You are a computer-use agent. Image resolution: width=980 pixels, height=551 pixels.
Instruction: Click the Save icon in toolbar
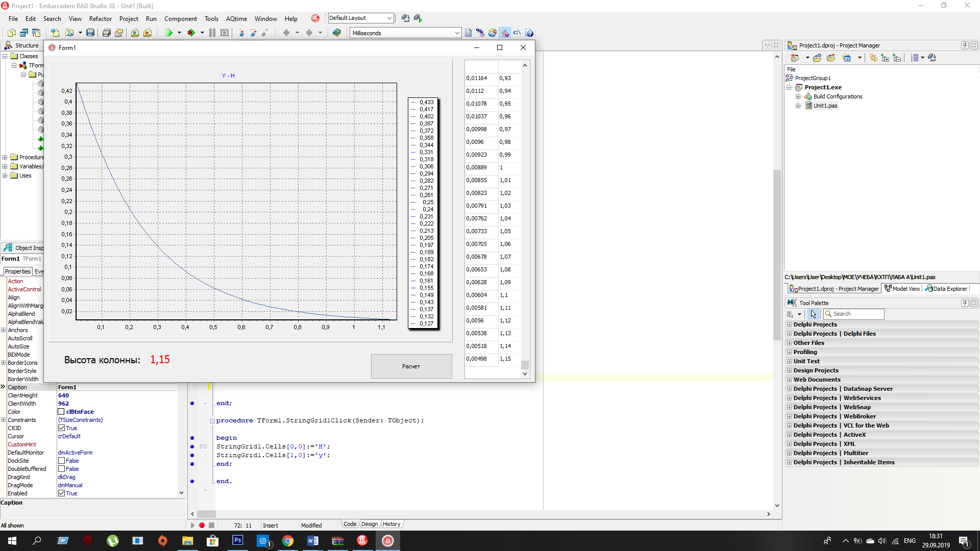(x=90, y=33)
